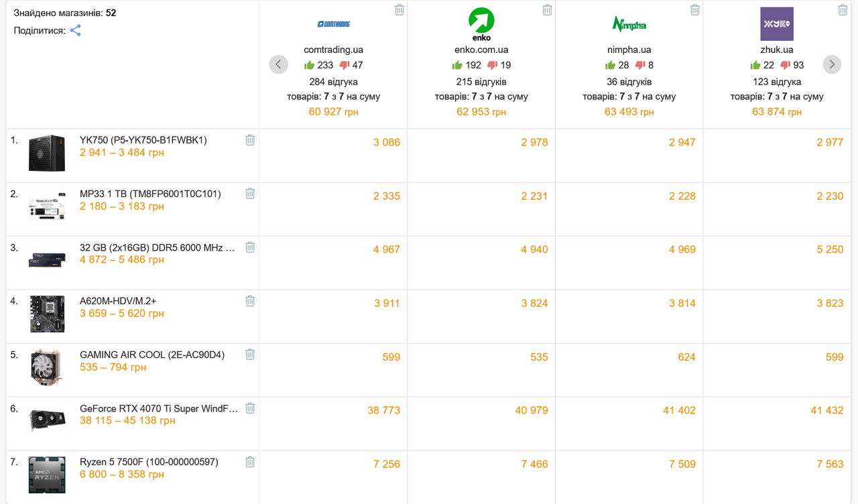Click price 2 947 for YK750

[x=682, y=142]
